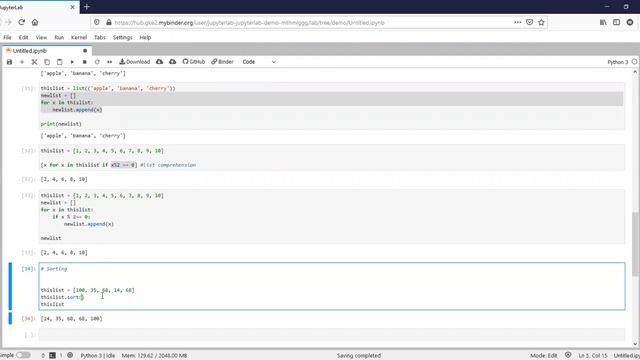Open the page actions three-dot menu

[x=518, y=22]
